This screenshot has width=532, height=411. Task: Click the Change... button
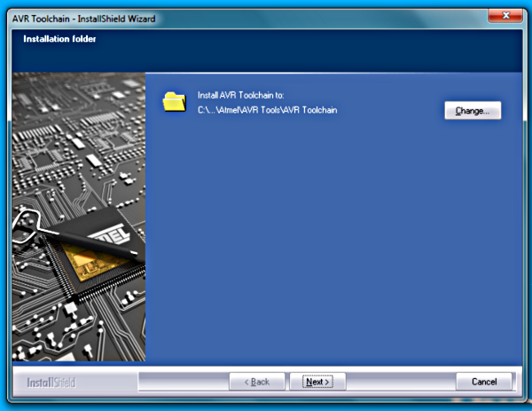pyautogui.click(x=473, y=110)
